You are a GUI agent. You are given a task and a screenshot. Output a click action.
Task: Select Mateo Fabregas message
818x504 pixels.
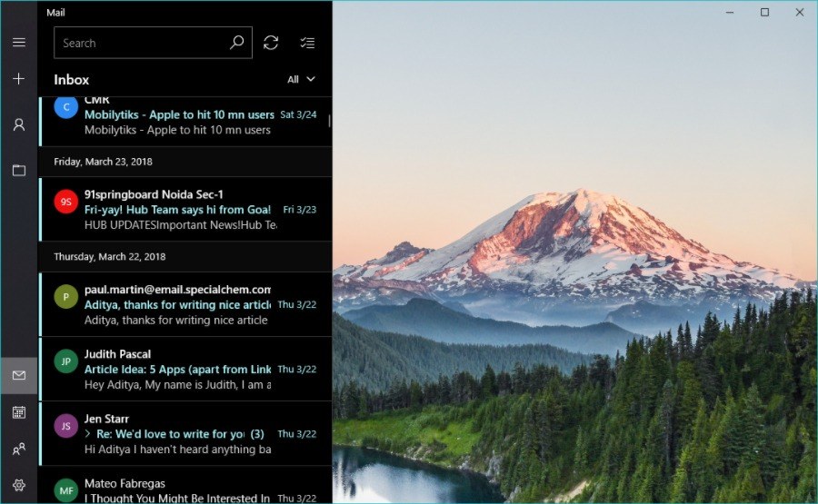point(182,490)
